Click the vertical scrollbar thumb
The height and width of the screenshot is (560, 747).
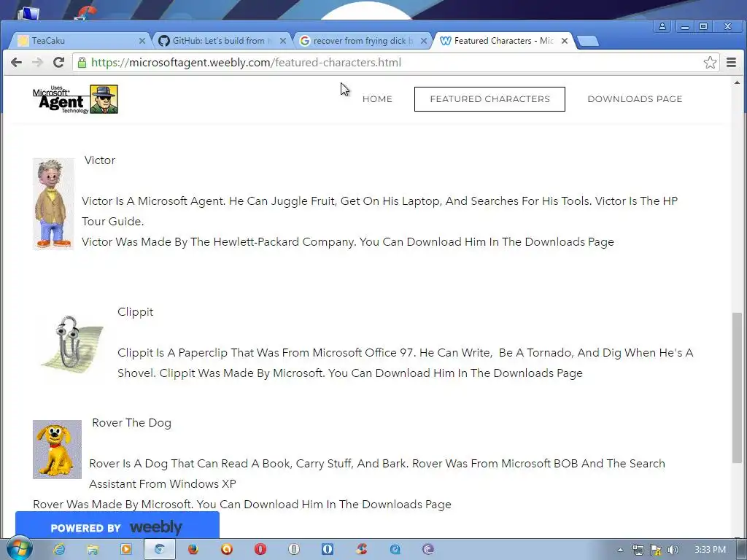(737, 387)
